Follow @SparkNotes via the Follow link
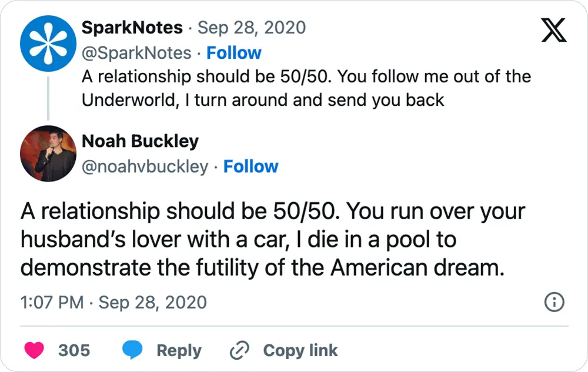Image resolution: width=588 pixels, height=372 pixels. click(x=235, y=53)
